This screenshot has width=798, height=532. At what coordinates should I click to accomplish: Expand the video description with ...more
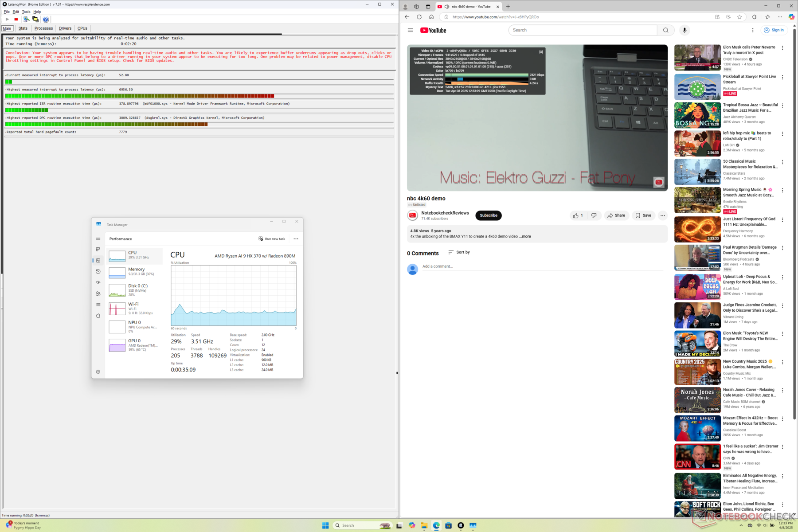[x=525, y=236]
